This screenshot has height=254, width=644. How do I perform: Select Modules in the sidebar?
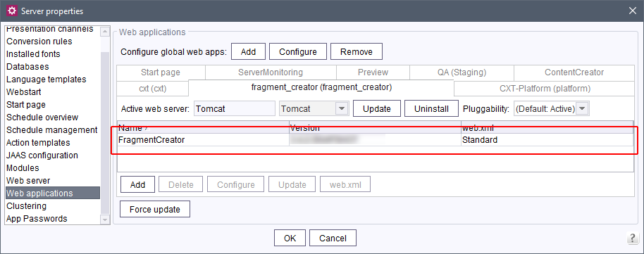tap(53, 168)
